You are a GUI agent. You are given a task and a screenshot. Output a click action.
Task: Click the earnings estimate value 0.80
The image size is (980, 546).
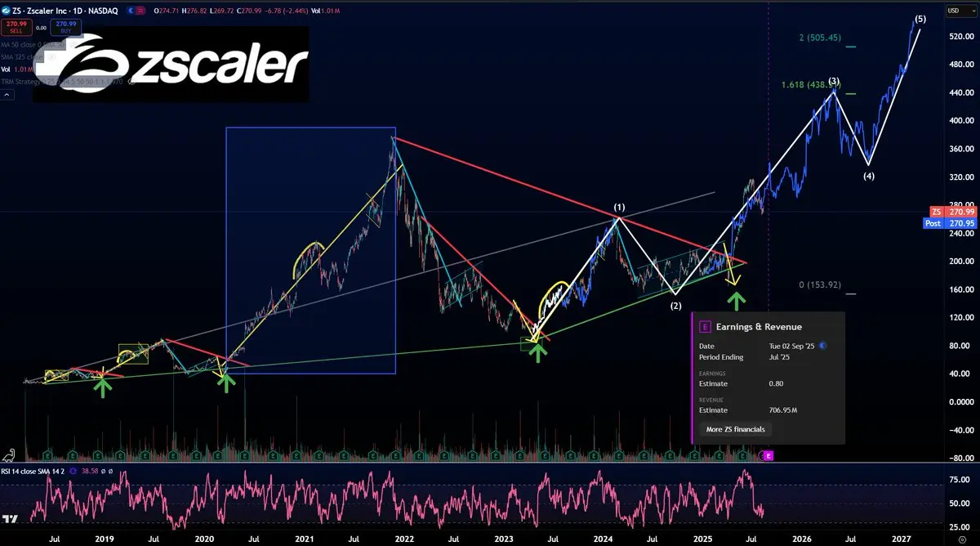coord(776,383)
